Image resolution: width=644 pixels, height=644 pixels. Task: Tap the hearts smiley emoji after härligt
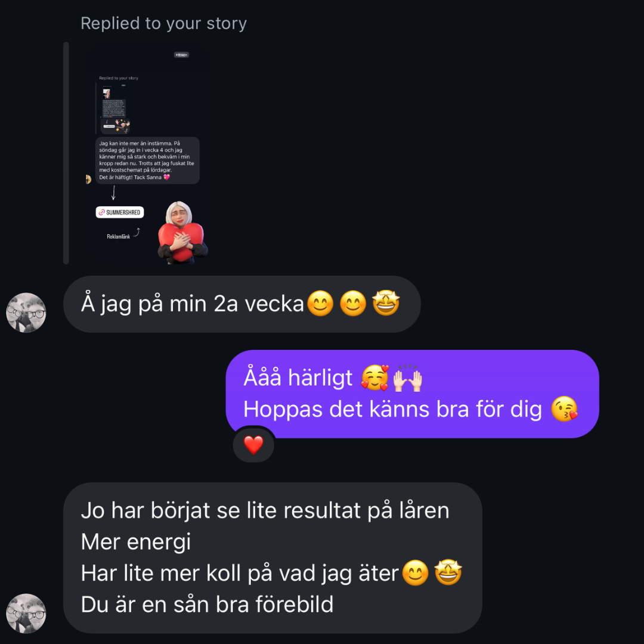coord(374,377)
